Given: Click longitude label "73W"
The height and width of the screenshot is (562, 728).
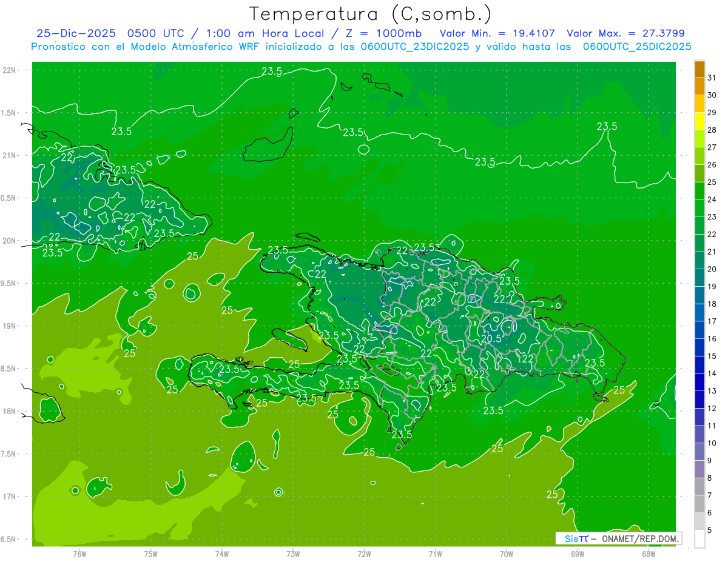Looking at the screenshot, I should [x=293, y=554].
